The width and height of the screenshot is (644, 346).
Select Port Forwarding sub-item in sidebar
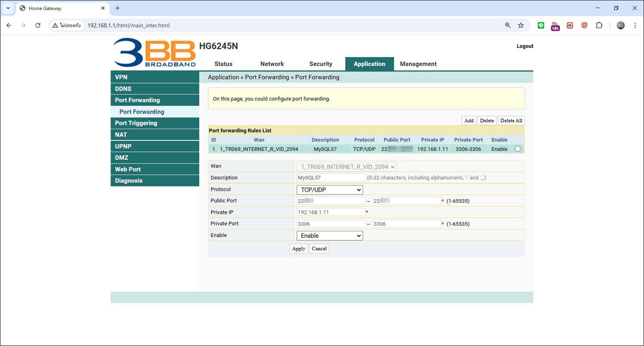pos(155,112)
